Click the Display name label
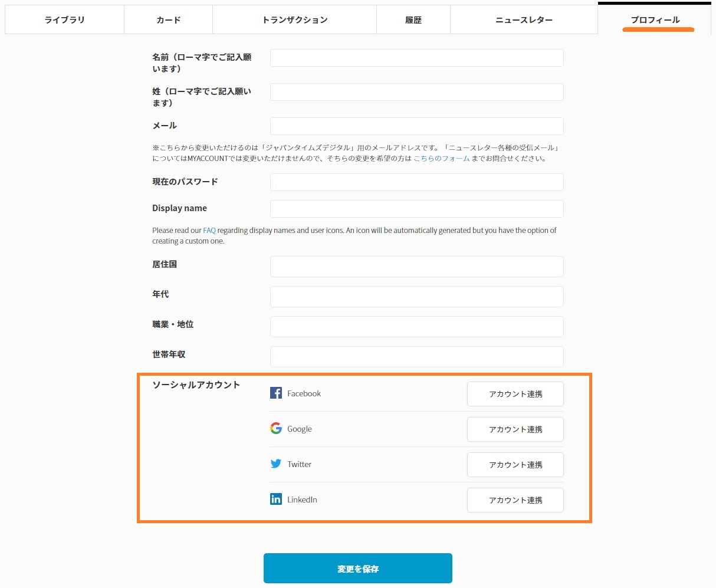716x588 pixels. point(179,208)
